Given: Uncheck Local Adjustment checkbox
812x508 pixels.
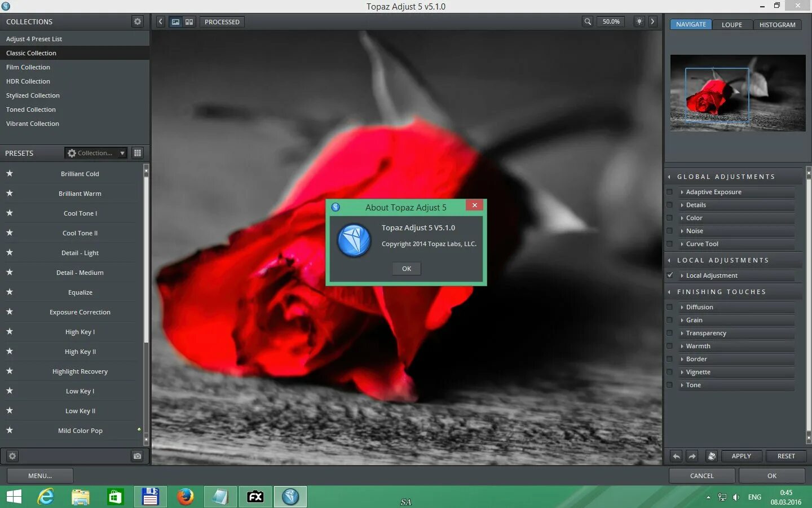Looking at the screenshot, I should (x=670, y=275).
